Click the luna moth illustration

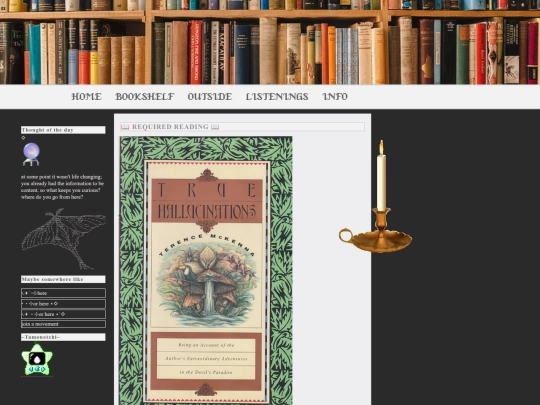(63, 238)
